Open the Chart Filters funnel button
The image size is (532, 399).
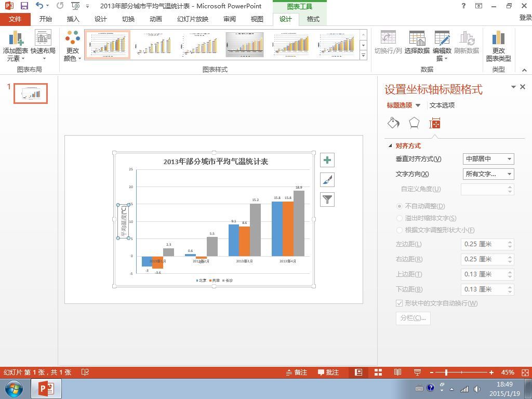click(327, 199)
